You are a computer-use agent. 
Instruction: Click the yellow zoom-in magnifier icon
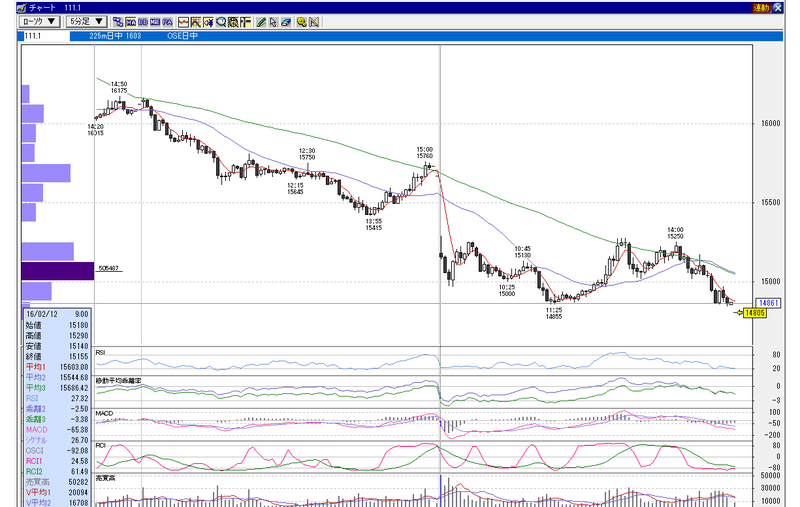click(301, 22)
